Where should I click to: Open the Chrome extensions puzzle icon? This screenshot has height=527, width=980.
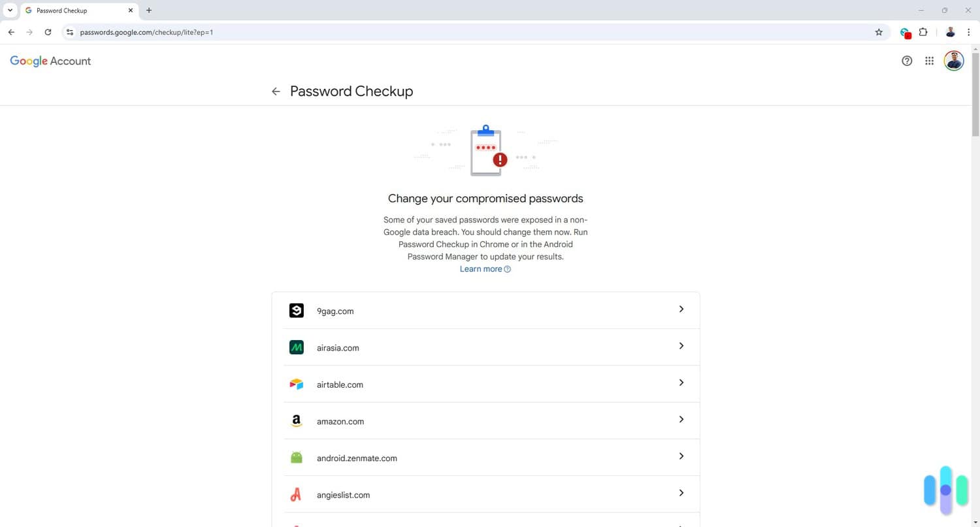point(923,32)
